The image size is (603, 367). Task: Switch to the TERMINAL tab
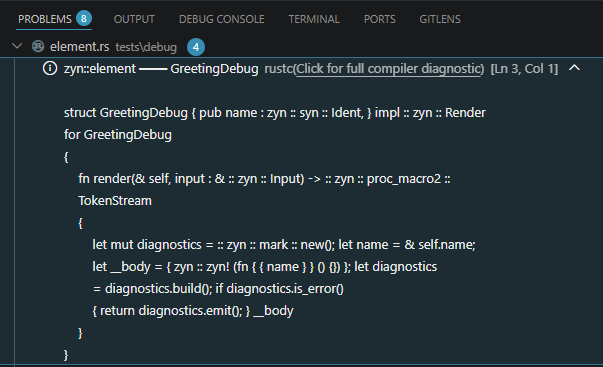coord(314,19)
